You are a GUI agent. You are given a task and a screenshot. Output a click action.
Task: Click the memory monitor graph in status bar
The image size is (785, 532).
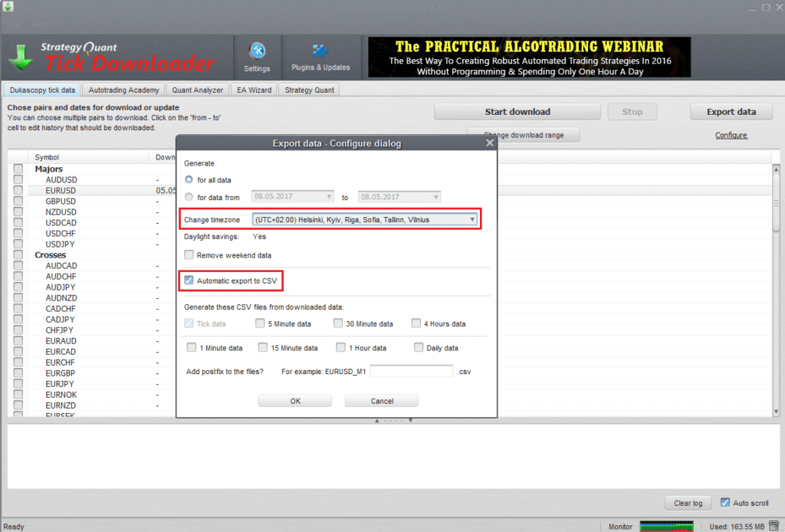click(x=667, y=527)
